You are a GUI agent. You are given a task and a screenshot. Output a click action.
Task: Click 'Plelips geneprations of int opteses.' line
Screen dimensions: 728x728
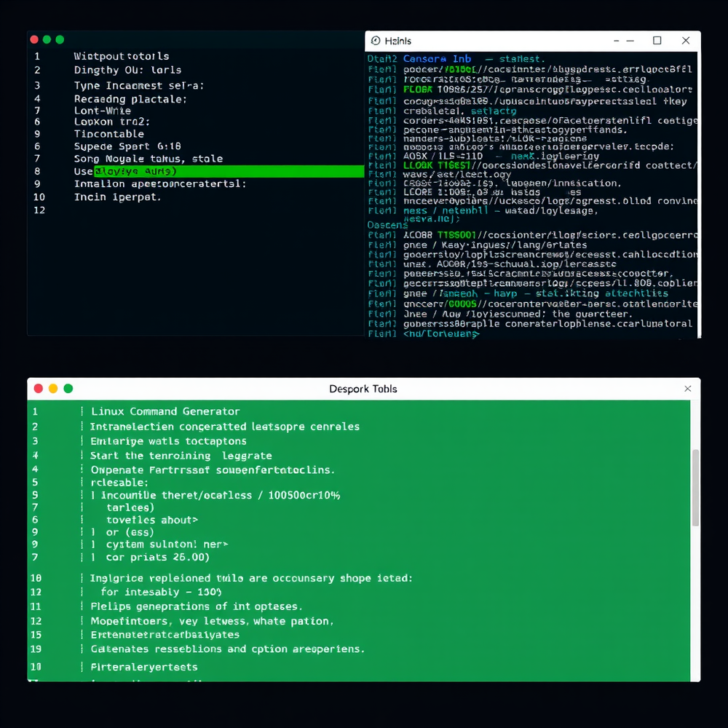pos(197,606)
